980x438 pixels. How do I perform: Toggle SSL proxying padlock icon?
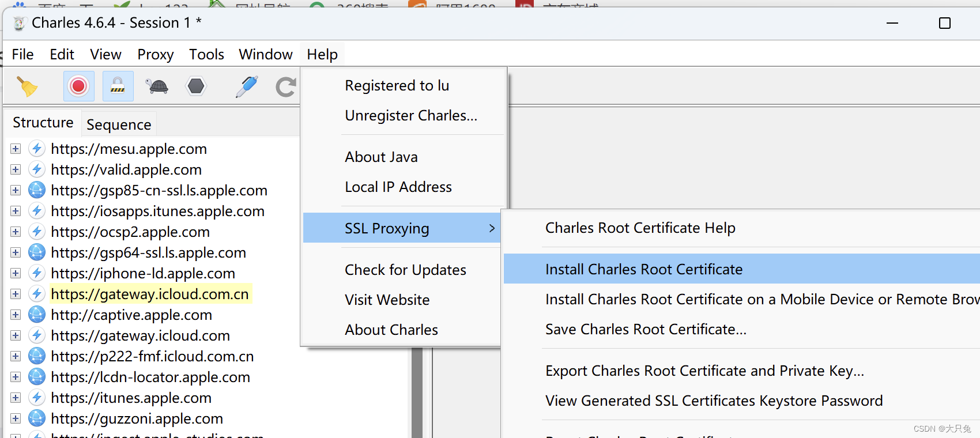point(118,86)
